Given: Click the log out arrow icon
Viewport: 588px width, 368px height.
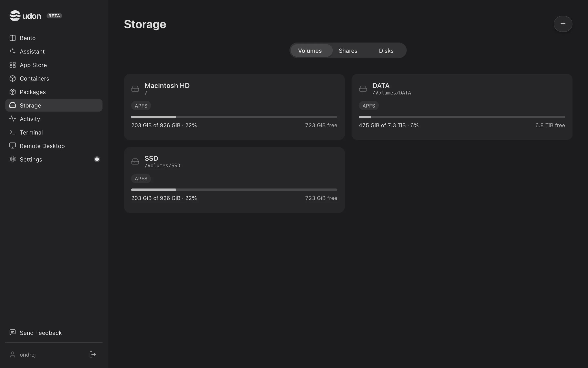Looking at the screenshot, I should [x=92, y=354].
